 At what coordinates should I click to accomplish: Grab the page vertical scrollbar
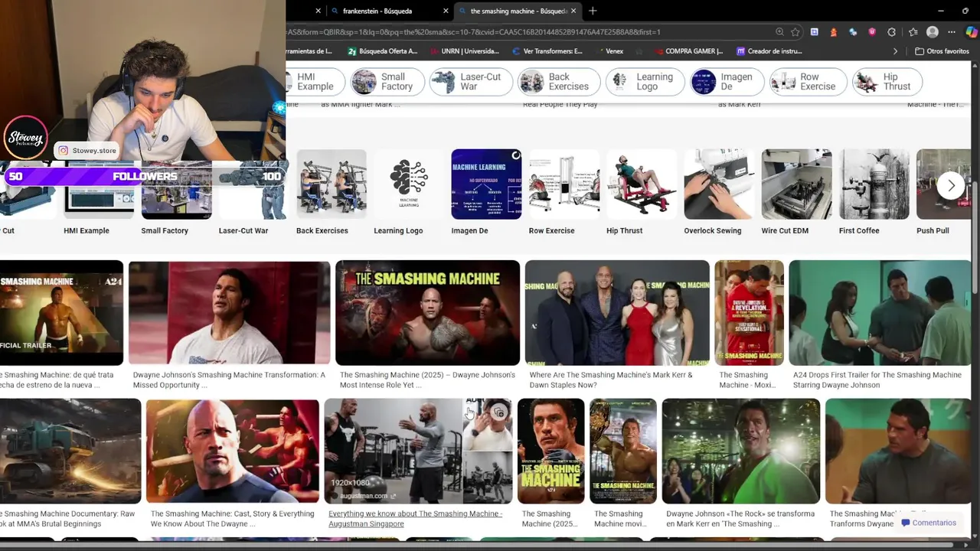[x=975, y=237]
